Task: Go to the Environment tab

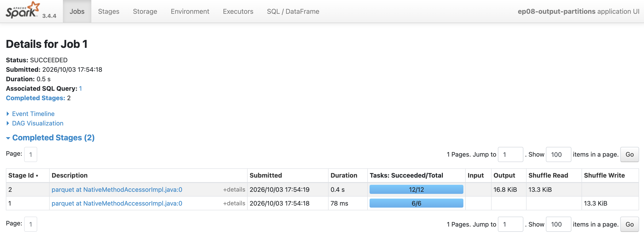Action: pyautogui.click(x=190, y=12)
